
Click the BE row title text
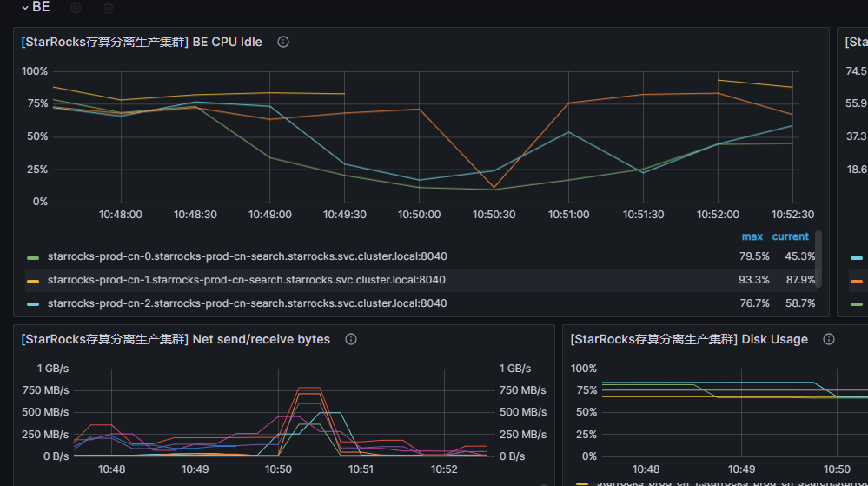point(41,8)
